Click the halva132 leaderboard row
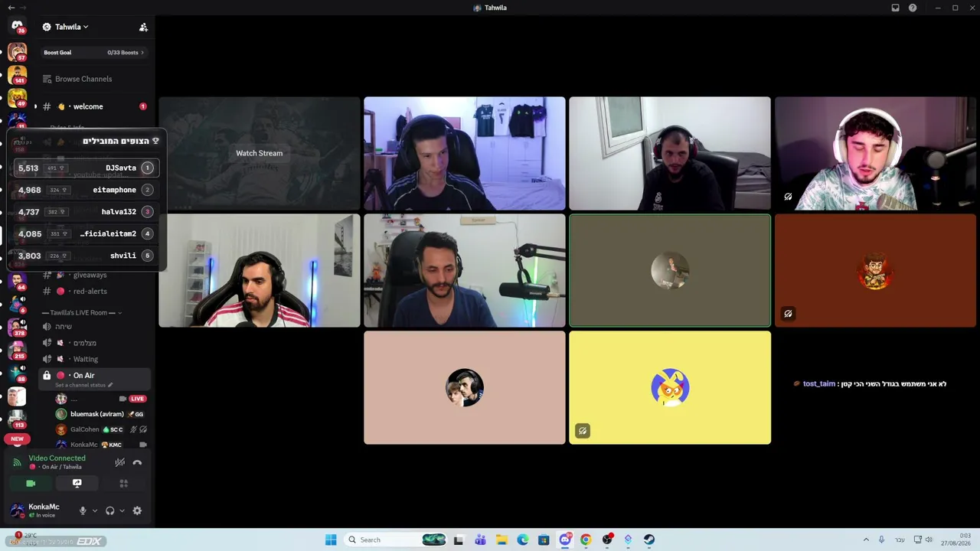The height and width of the screenshot is (551, 980). [86, 212]
